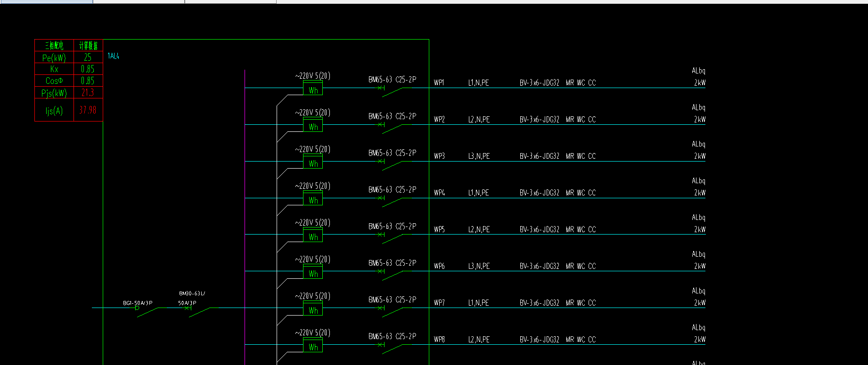Select the red current value 37.98

coord(88,110)
